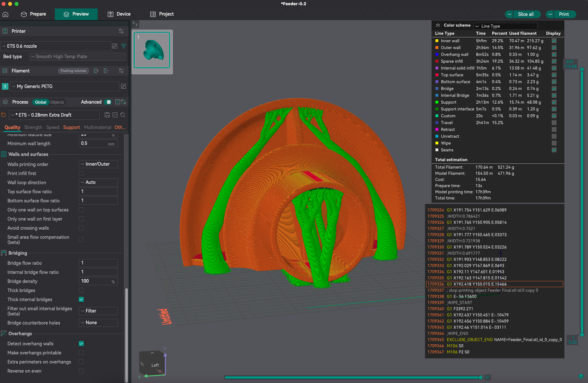The width and height of the screenshot is (588, 383).
Task: Click Minimum wall length input field
Action: point(98,144)
